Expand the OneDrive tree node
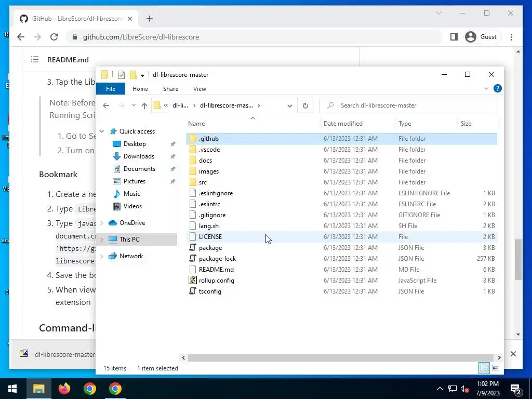Screen dimensions: 532x399 pos(102,223)
